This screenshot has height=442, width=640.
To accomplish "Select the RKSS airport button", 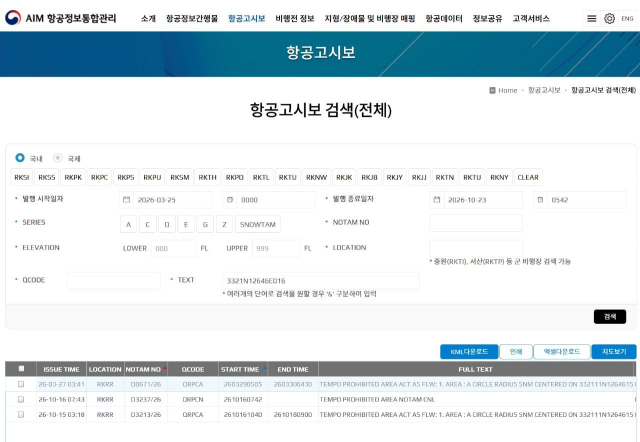I will [47, 177].
